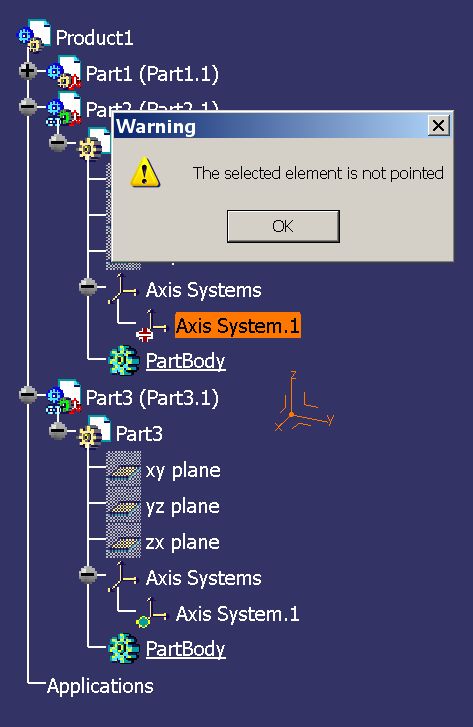Click the Part1 (Part1.1) component icon

pyautogui.click(x=64, y=72)
